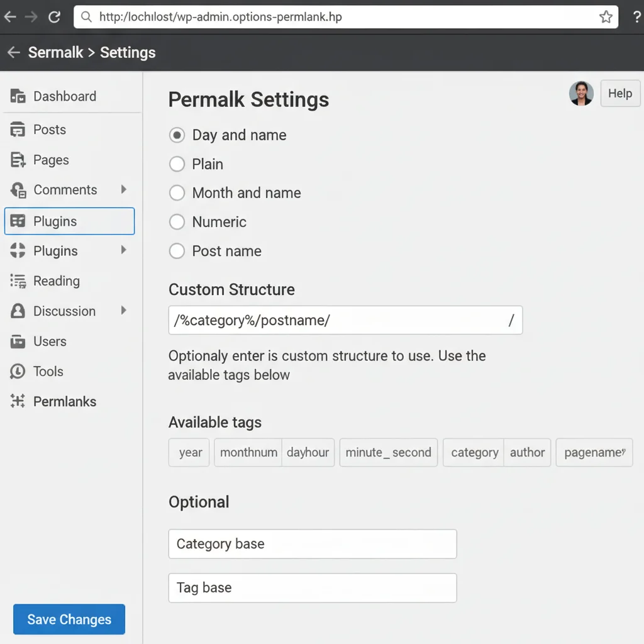Expand the Discussion submenu arrow
This screenshot has height=644, width=644.
[124, 311]
